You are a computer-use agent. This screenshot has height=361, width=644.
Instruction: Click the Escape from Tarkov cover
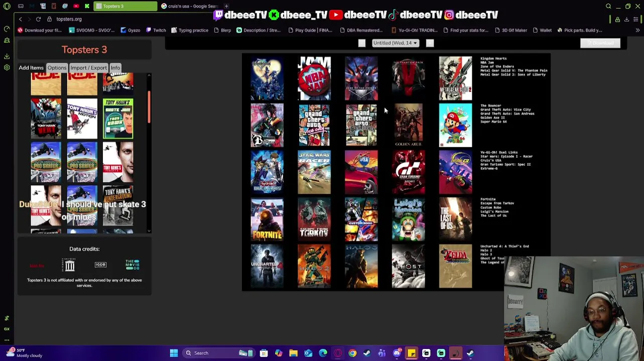(314, 219)
